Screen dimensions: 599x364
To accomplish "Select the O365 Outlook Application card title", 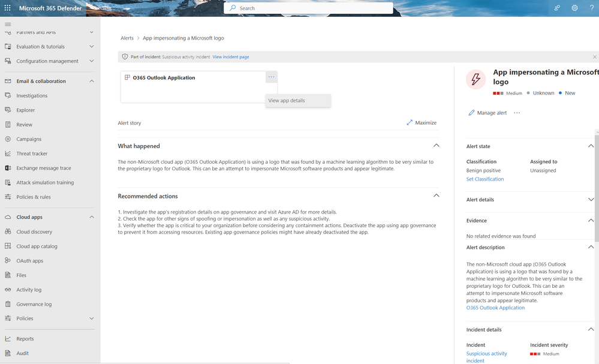I will coord(164,77).
